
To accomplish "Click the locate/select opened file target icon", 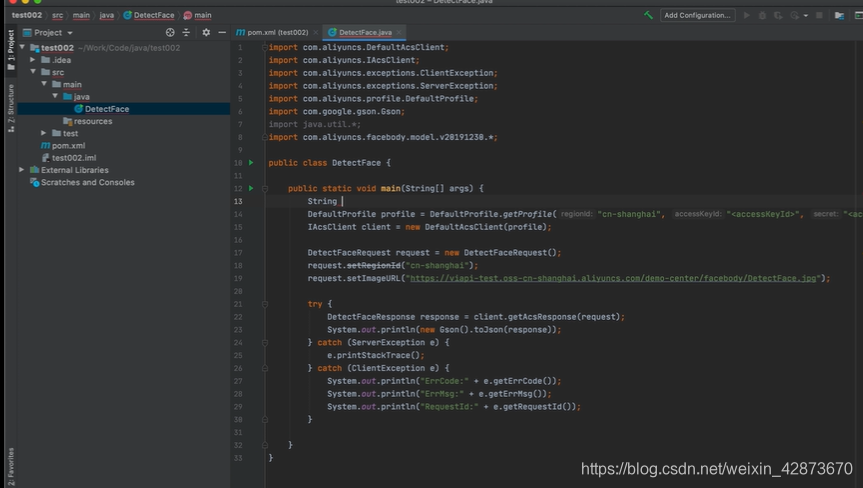I will (x=170, y=32).
